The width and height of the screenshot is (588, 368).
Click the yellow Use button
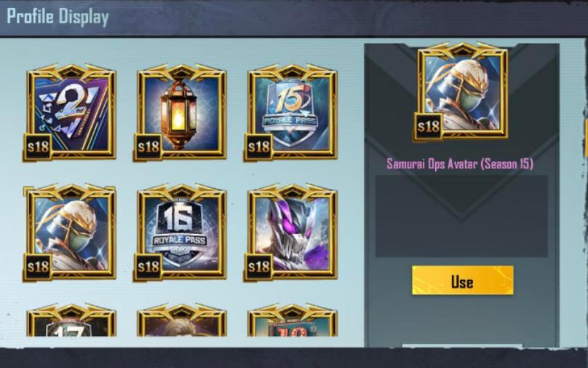(x=463, y=281)
